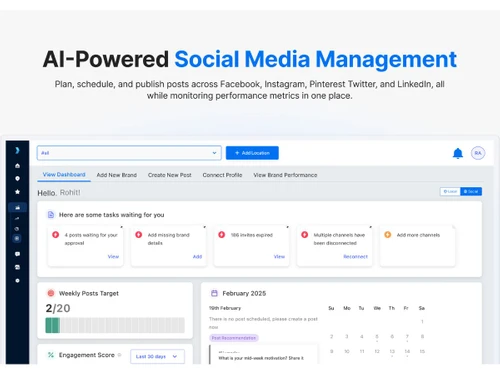Click the '19th February' date label

click(225, 308)
